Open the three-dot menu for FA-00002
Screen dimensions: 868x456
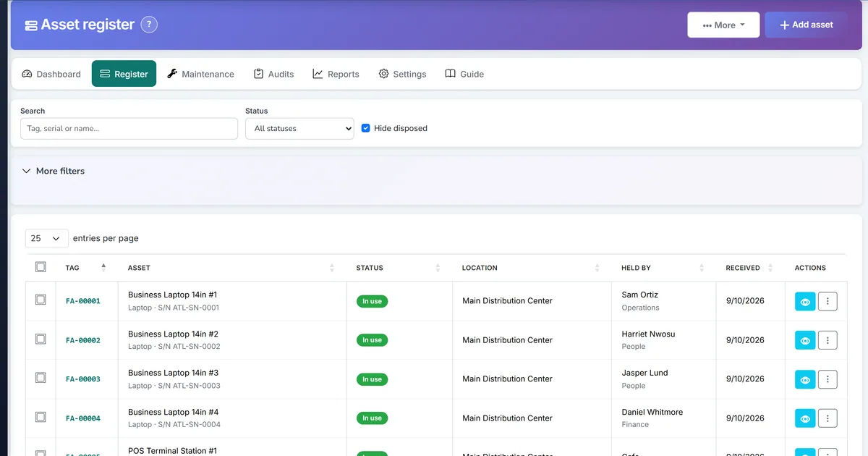[x=827, y=340]
